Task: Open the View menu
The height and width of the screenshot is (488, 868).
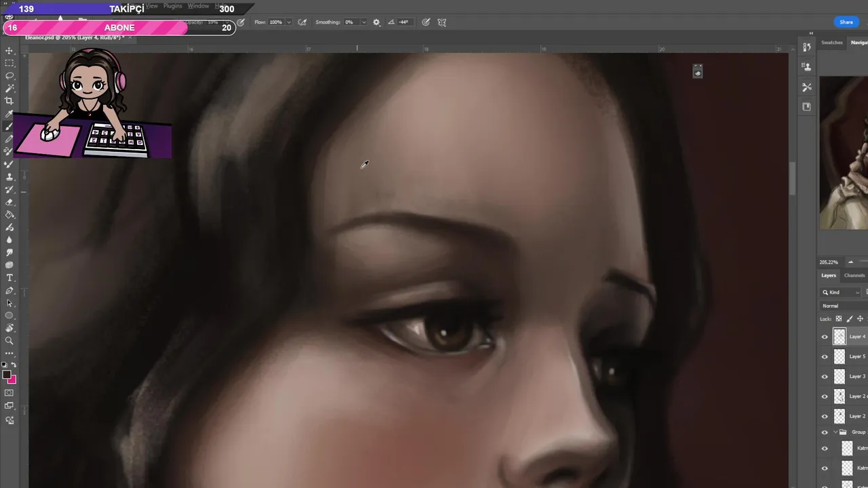Action: pyautogui.click(x=152, y=6)
